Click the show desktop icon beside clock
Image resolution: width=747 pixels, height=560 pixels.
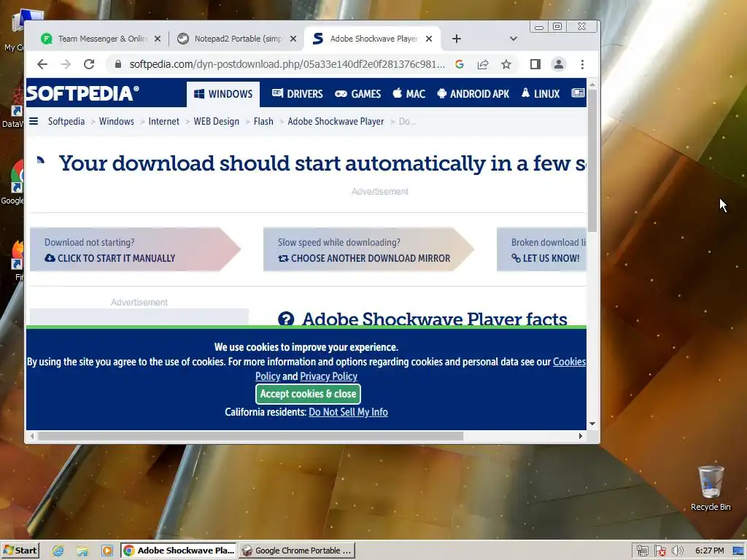coord(738,551)
